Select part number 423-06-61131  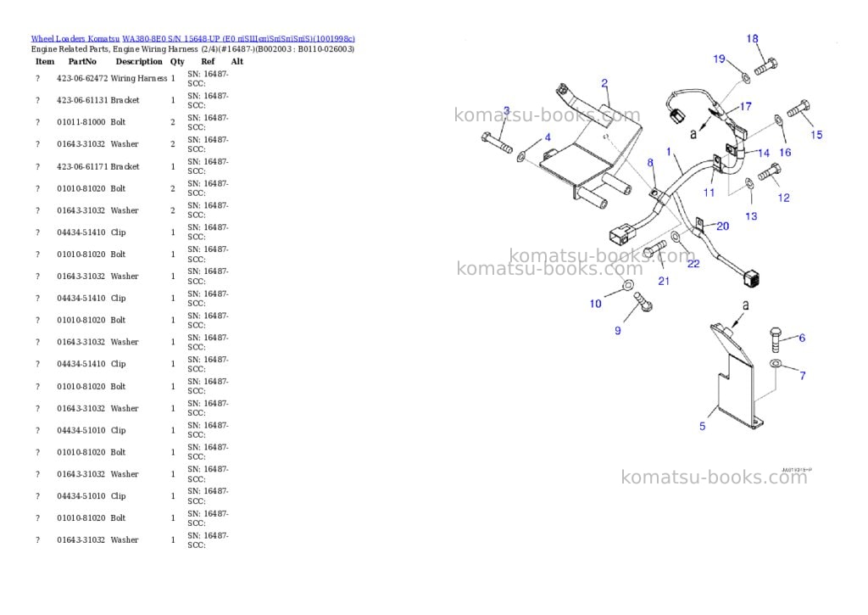82,100
